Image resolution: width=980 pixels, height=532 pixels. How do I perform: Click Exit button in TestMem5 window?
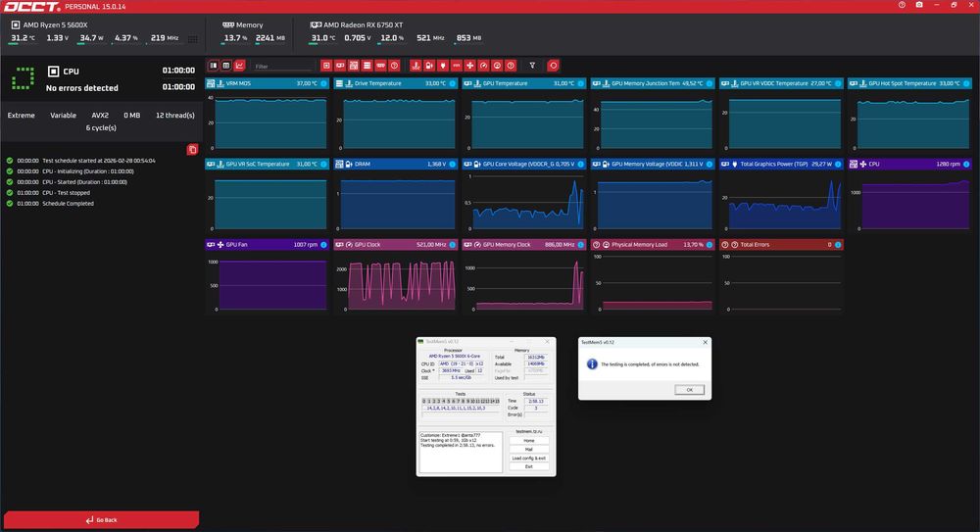529,467
